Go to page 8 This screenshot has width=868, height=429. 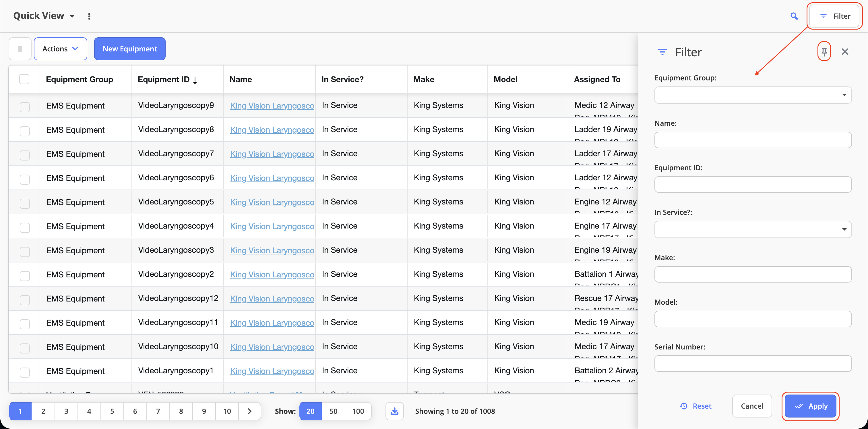[181, 411]
